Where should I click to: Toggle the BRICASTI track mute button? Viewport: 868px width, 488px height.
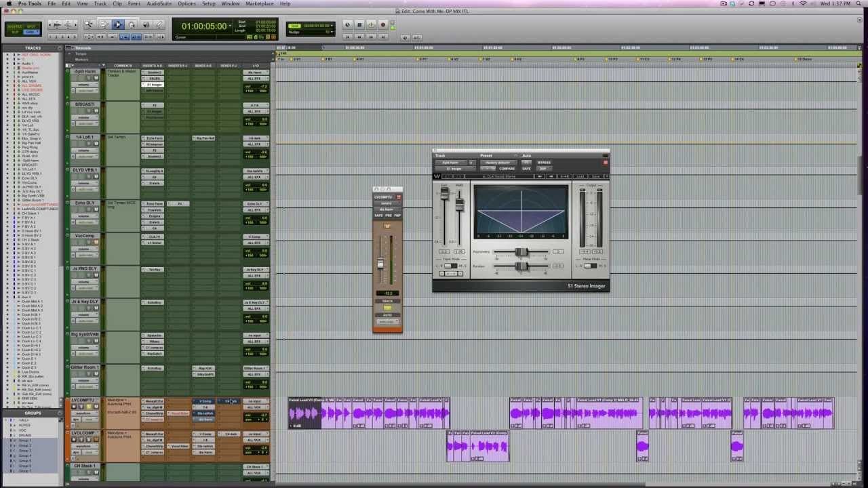click(96, 111)
